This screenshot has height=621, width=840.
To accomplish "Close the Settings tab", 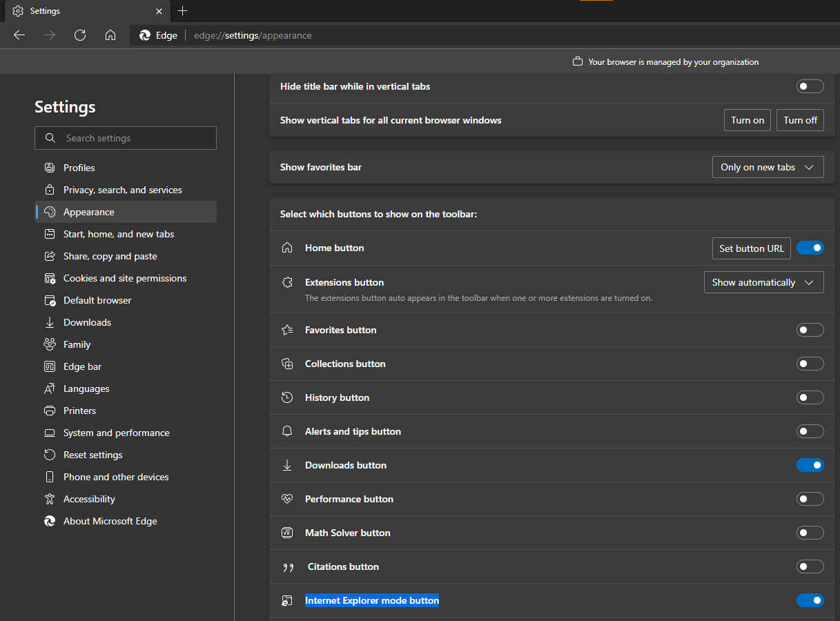I will pos(159,11).
